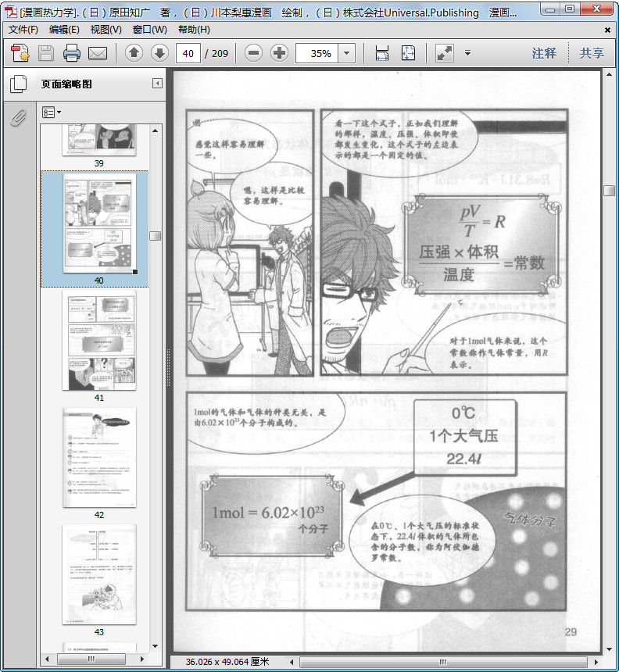Click the fit width scrolling icon
Image resolution: width=619 pixels, height=672 pixels.
(x=382, y=53)
